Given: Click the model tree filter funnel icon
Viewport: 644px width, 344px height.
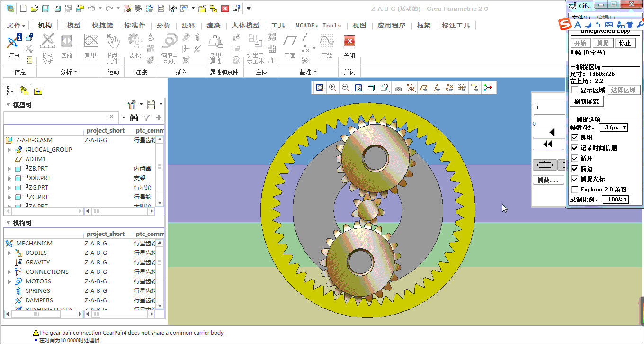Looking at the screenshot, I should coord(147,118).
